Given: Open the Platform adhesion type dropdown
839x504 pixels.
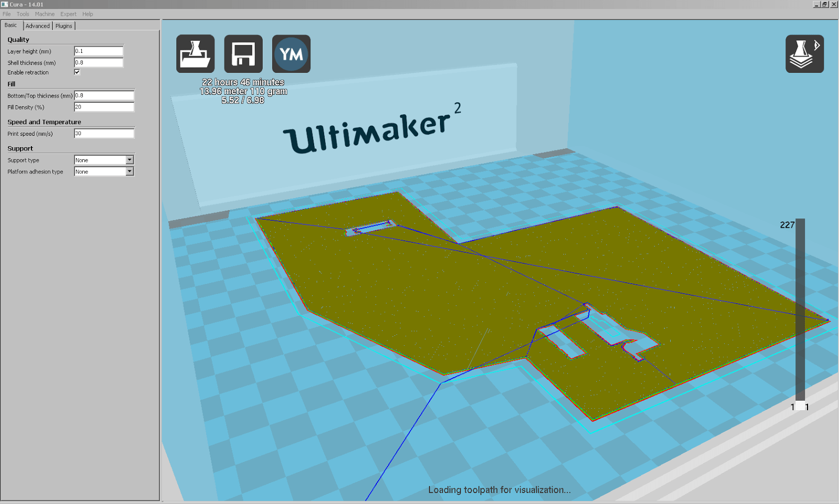Looking at the screenshot, I should (x=104, y=171).
